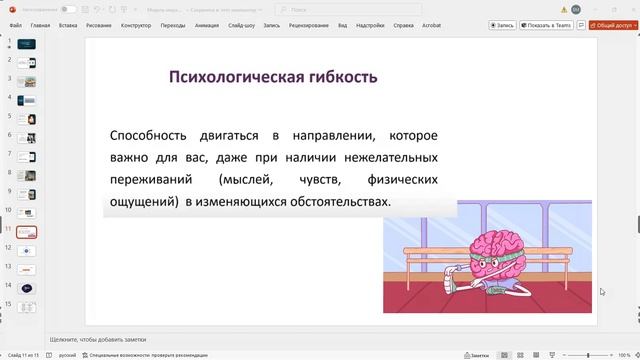This screenshot has width=640, height=360.
Task: Select slide 15 thumbnail
Action: 27,307
